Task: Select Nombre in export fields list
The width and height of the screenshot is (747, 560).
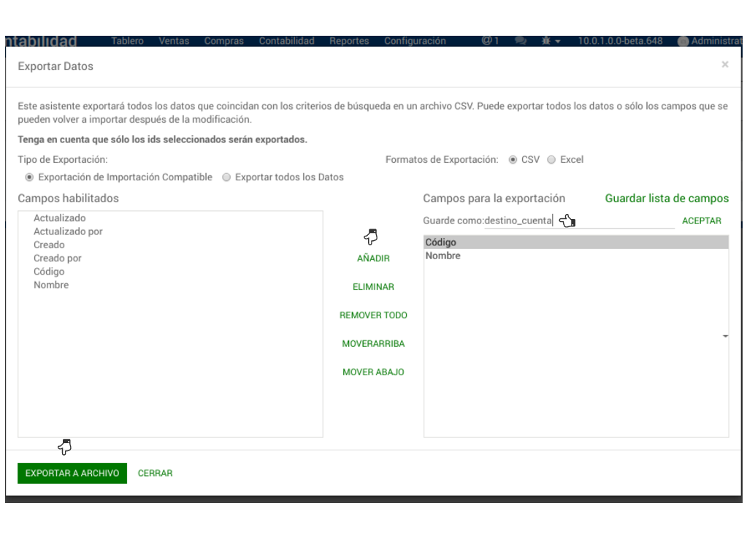Action: pyautogui.click(x=443, y=256)
